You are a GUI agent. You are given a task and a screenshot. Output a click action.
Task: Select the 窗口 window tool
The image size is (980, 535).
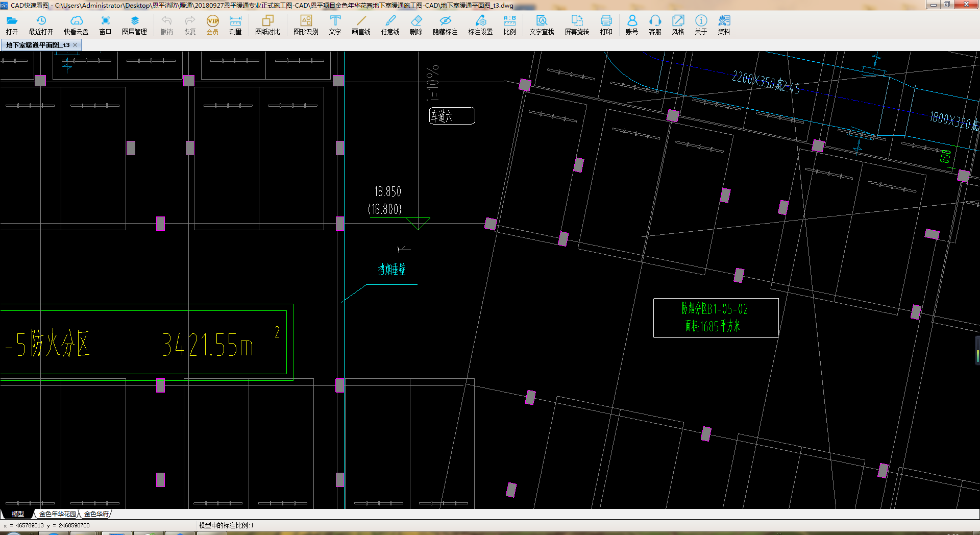click(105, 25)
